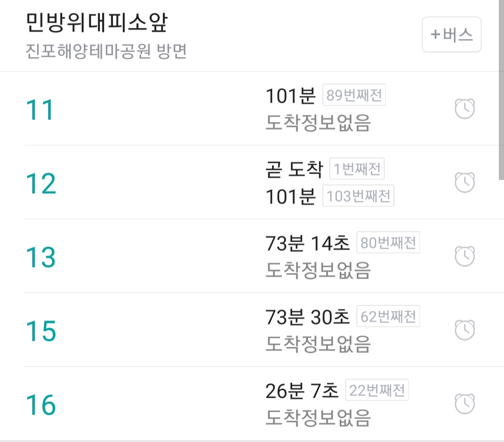Set an arrival alarm for bus 11
Viewport: 504px width, 442px height.
click(x=465, y=108)
